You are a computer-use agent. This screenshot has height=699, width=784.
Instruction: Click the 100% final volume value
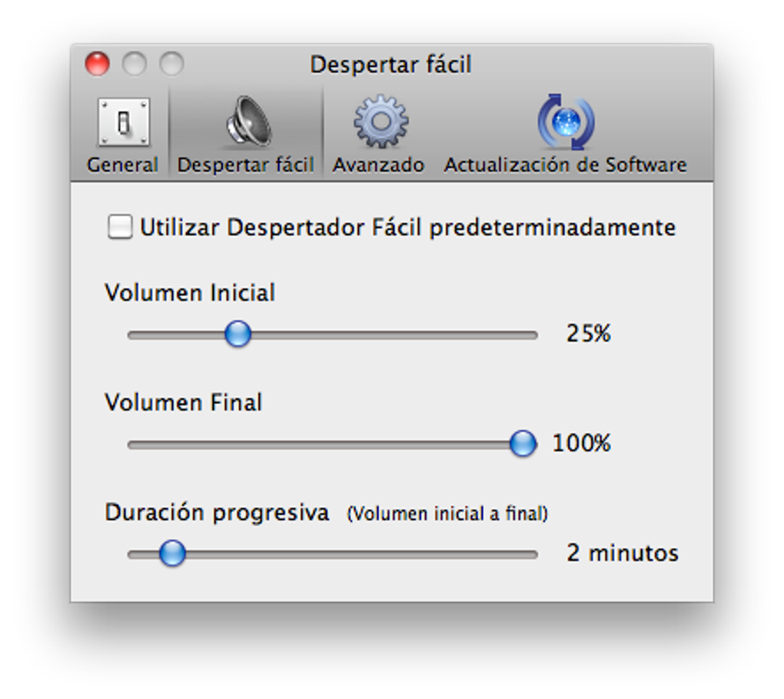[582, 444]
